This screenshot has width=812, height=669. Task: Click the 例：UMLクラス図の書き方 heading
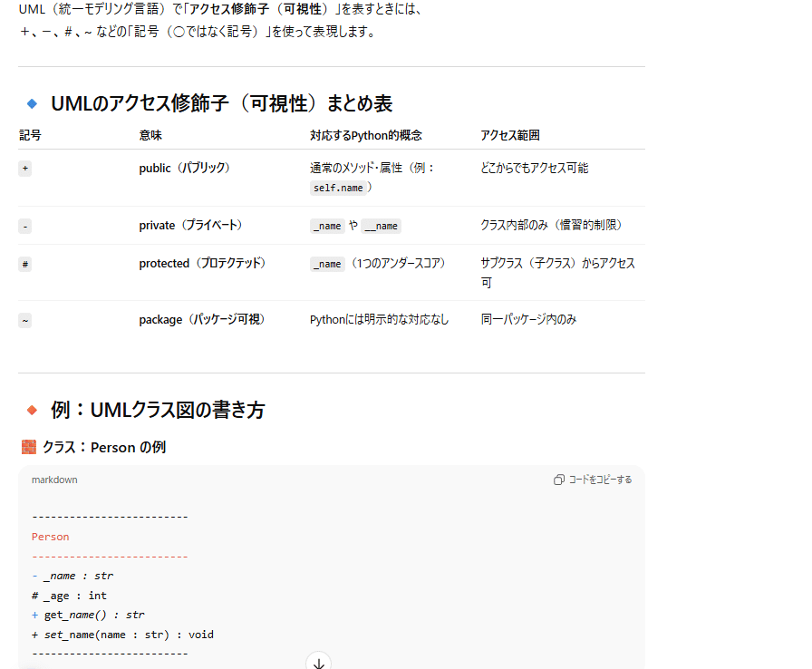pyautogui.click(x=159, y=410)
